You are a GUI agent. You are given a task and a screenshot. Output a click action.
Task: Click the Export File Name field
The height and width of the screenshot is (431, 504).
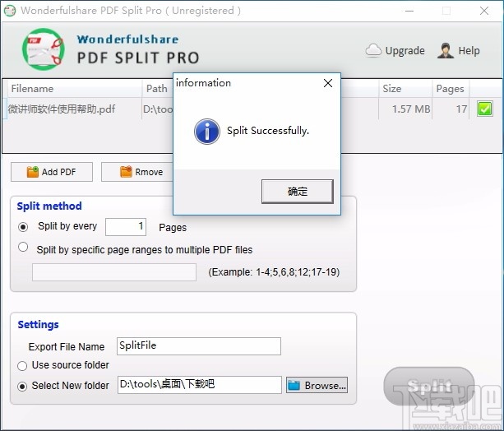tap(199, 346)
